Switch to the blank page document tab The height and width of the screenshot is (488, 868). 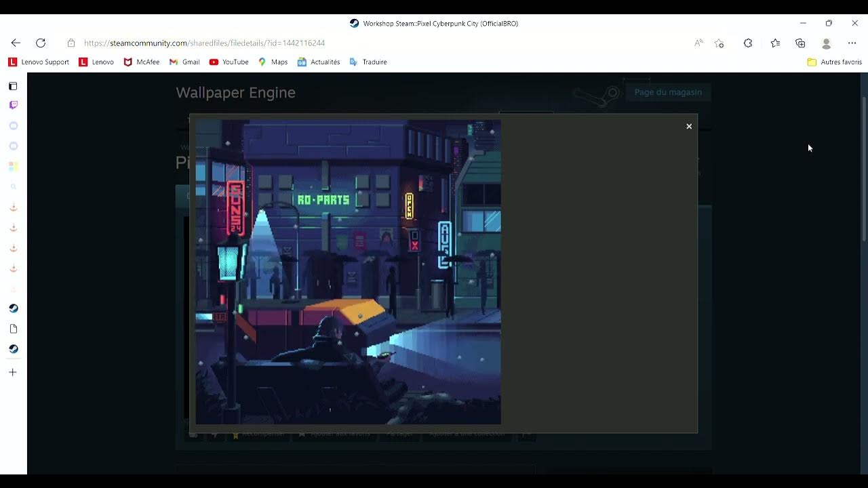[13, 329]
